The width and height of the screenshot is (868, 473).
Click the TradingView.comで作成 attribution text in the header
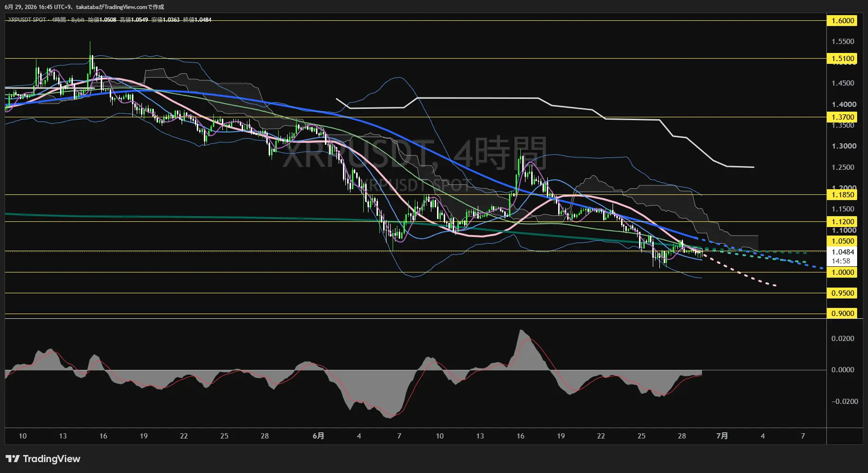[134, 7]
